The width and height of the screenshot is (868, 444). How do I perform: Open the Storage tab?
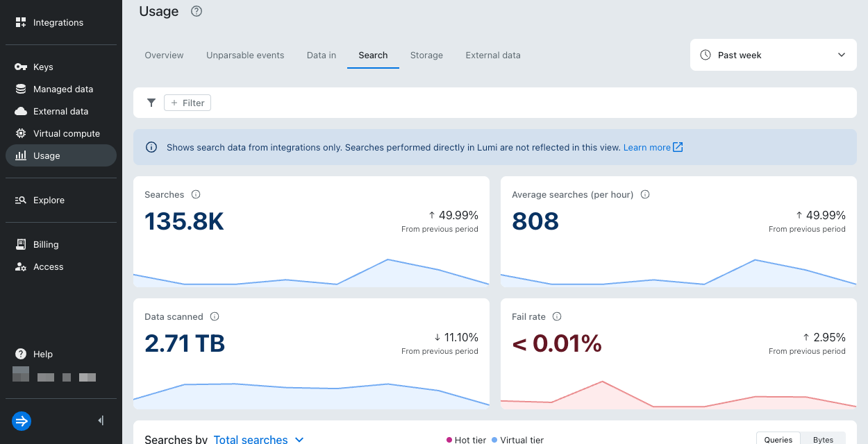click(426, 55)
